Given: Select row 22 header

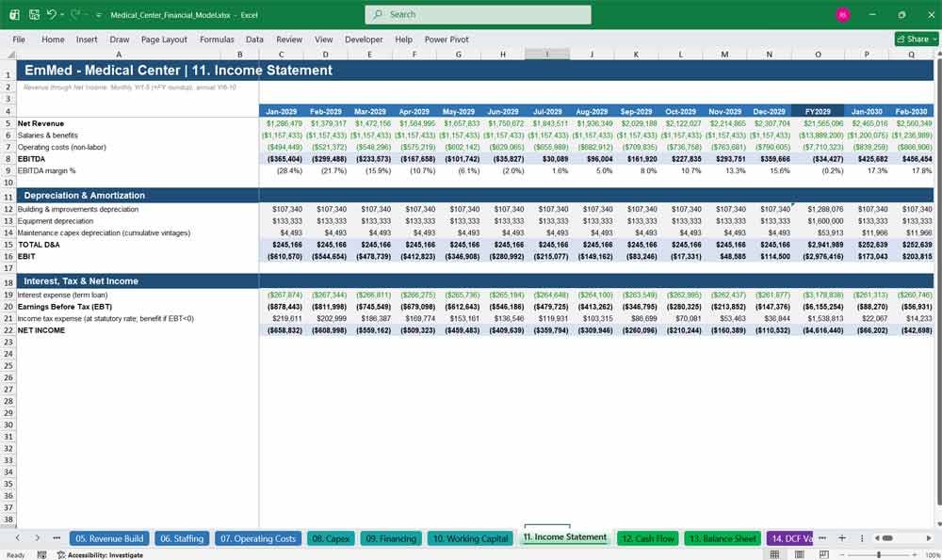Looking at the screenshot, I should pos(8,330).
